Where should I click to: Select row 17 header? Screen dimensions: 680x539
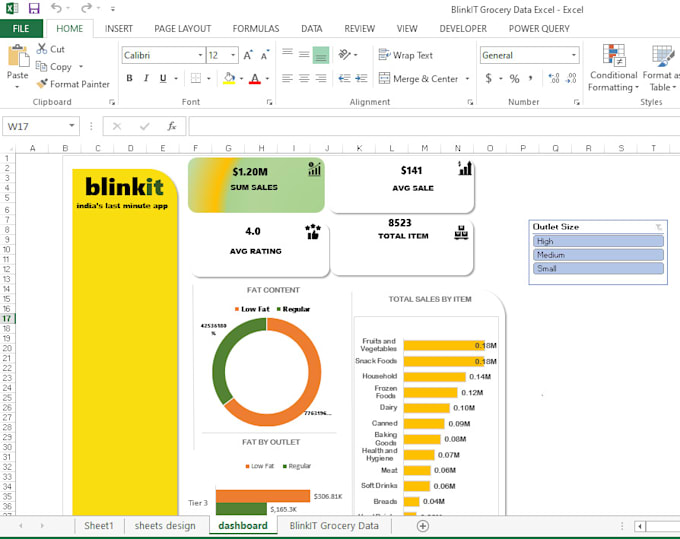pos(7,319)
